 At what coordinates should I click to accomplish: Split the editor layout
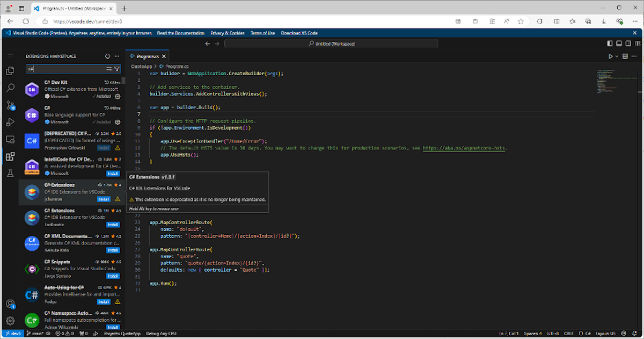click(x=625, y=56)
